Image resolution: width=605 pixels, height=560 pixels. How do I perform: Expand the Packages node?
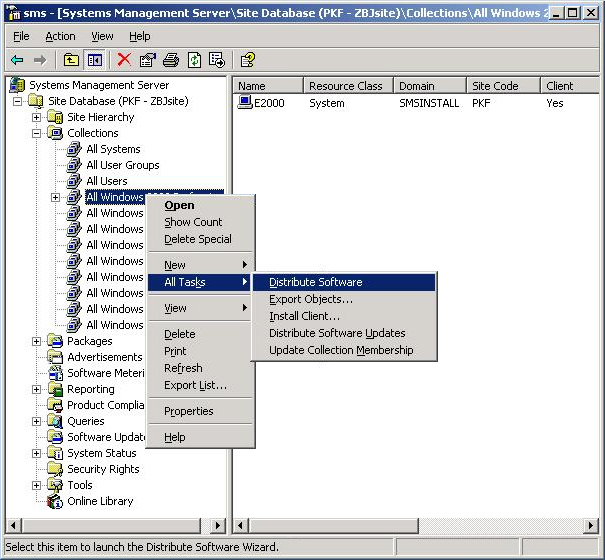(x=36, y=342)
